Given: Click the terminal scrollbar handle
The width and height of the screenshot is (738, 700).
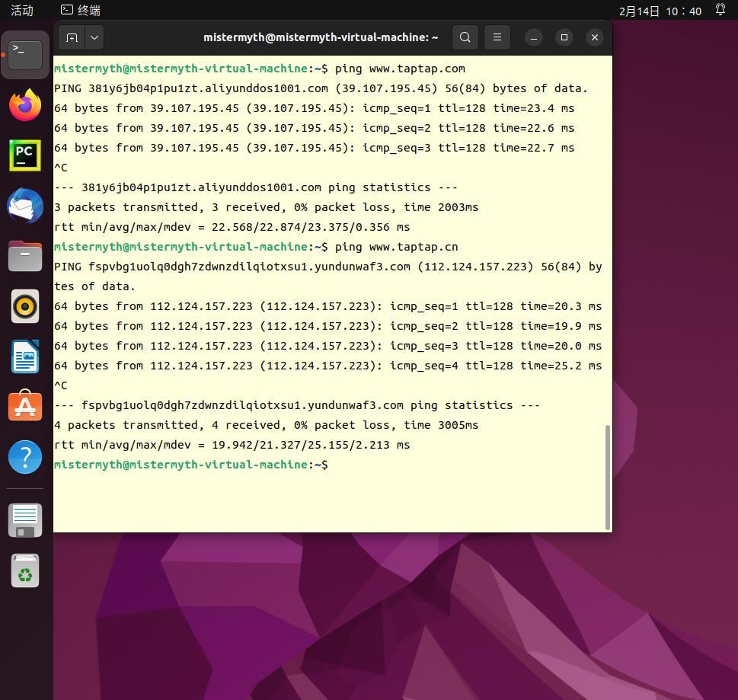Looking at the screenshot, I should [x=608, y=477].
